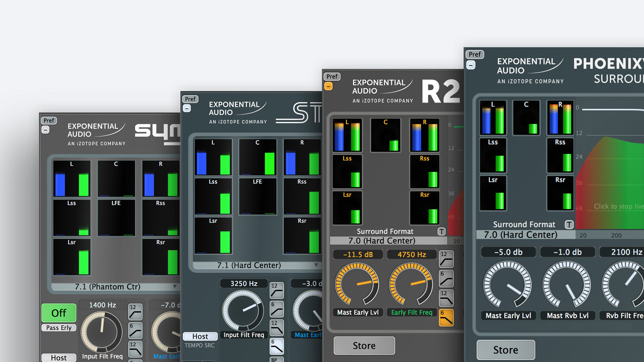Select highlighted 6 dB low-pass icon in Stratus
Viewport: 644px width, 362px height.
coord(277,346)
